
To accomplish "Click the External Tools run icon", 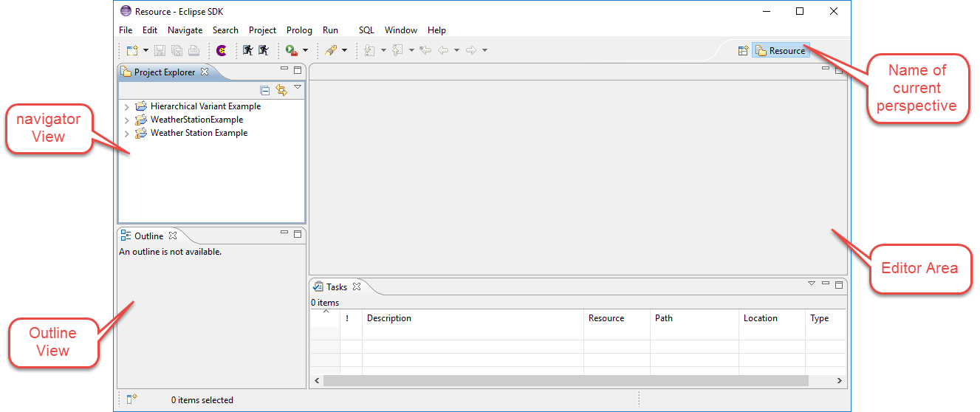I will pos(292,50).
